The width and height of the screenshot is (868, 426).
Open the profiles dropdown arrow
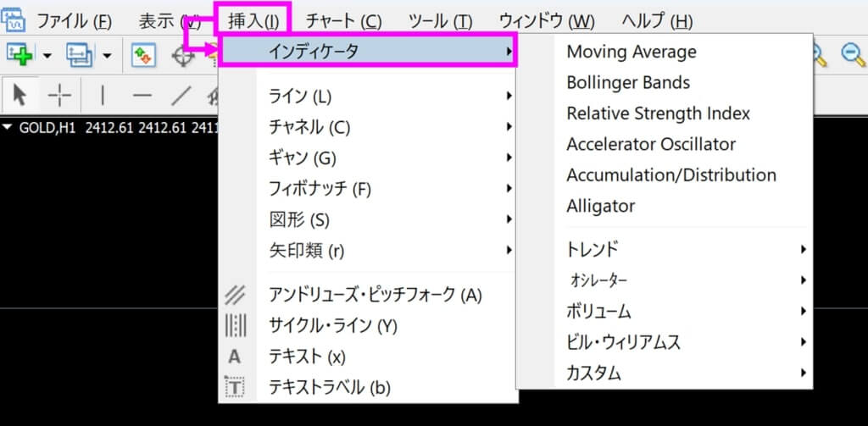point(107,55)
